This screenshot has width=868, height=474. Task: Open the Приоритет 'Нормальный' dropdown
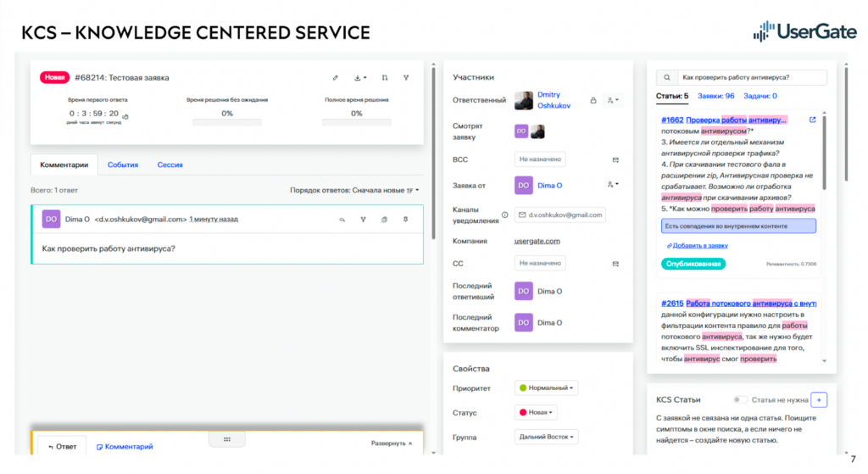coord(547,388)
